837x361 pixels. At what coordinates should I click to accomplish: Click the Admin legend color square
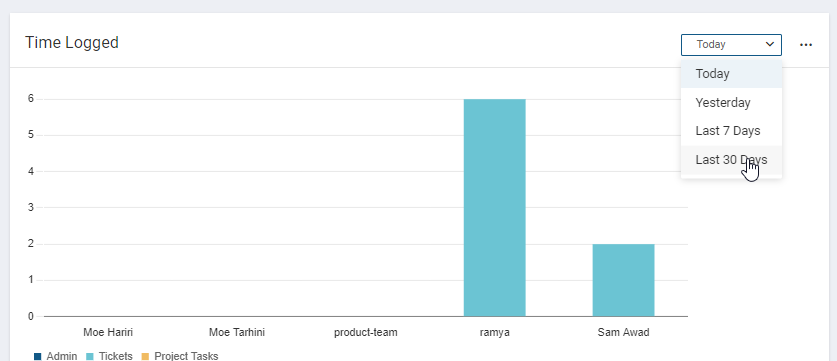coord(37,356)
